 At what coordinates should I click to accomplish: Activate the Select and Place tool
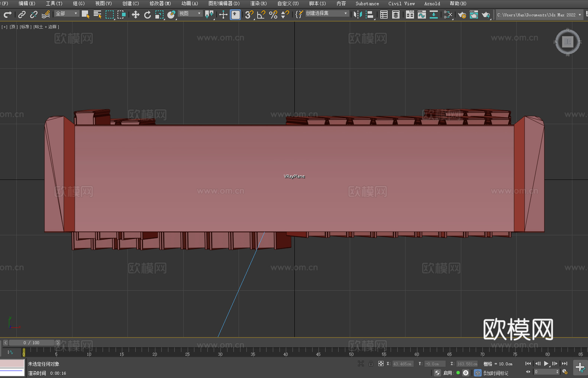171,14
